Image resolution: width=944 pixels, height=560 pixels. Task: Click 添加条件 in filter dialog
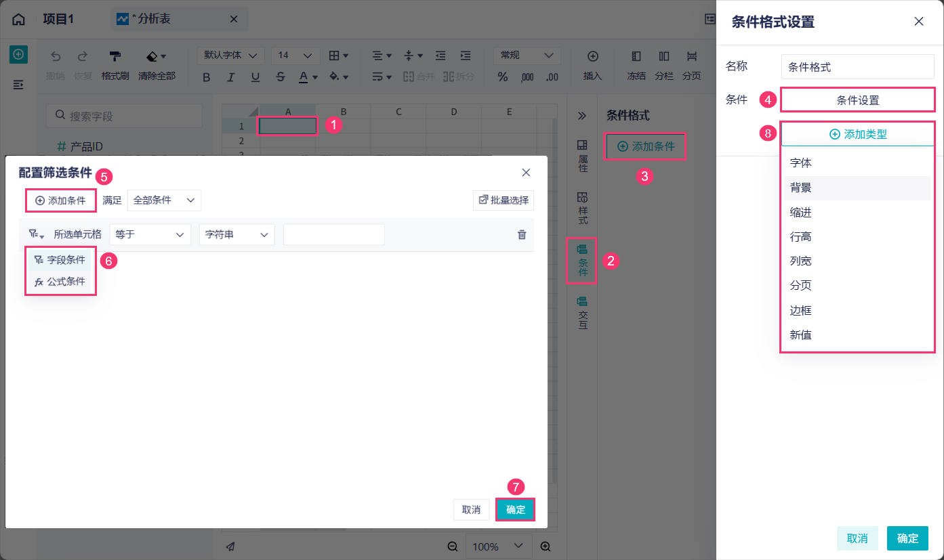click(60, 200)
